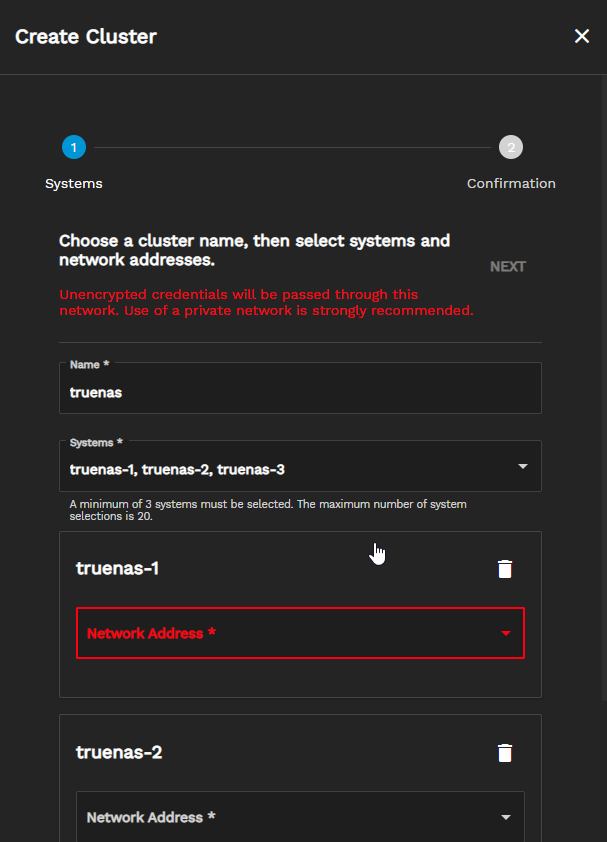Image resolution: width=607 pixels, height=842 pixels.
Task: Close the Create Cluster dialog
Action: 582,36
